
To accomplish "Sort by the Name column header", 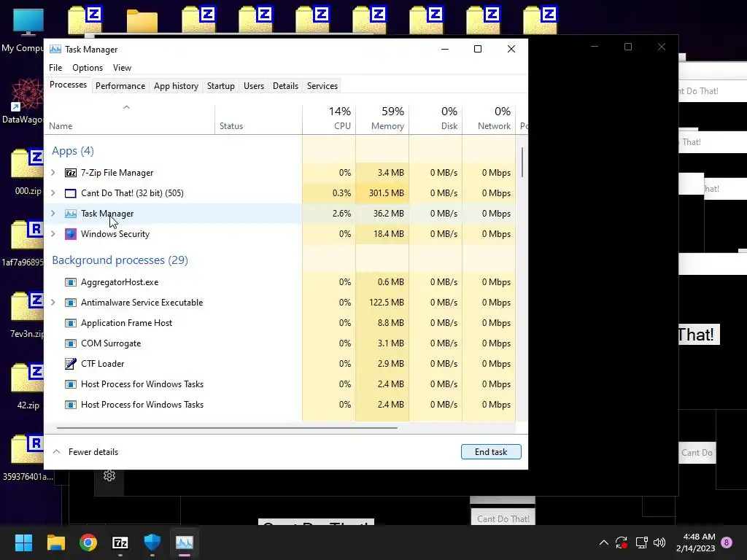I will [130, 119].
